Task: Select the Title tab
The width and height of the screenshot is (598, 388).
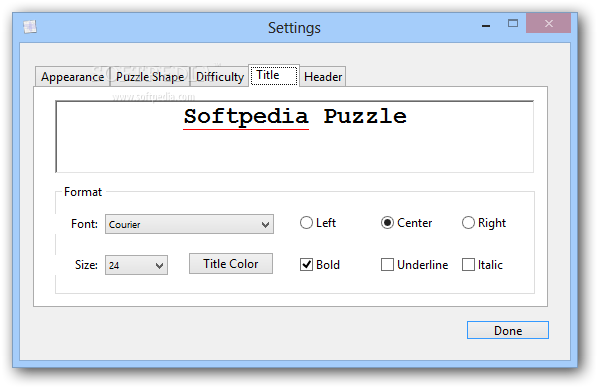Action: click(x=274, y=75)
